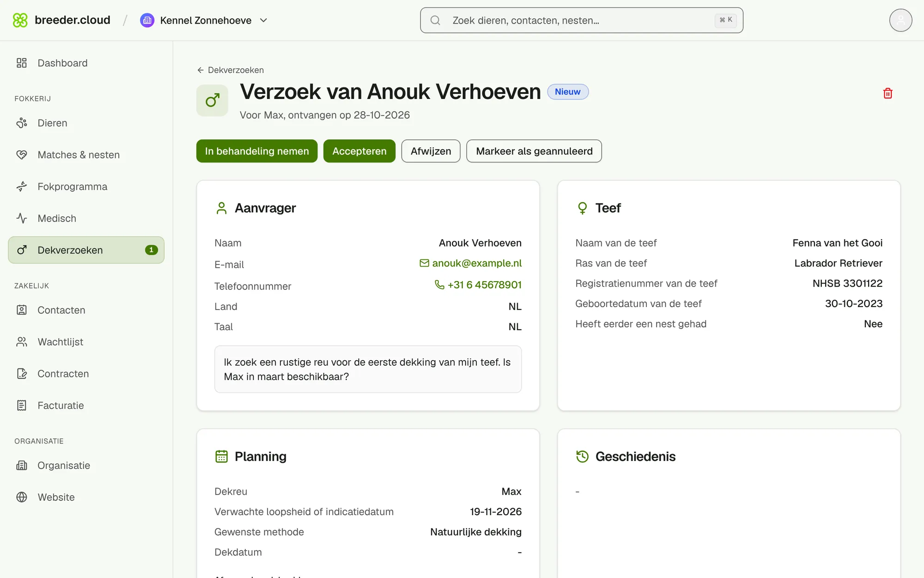Viewport: 924px width, 578px height.
Task: Click the Organisatie building icon
Action: point(22,466)
